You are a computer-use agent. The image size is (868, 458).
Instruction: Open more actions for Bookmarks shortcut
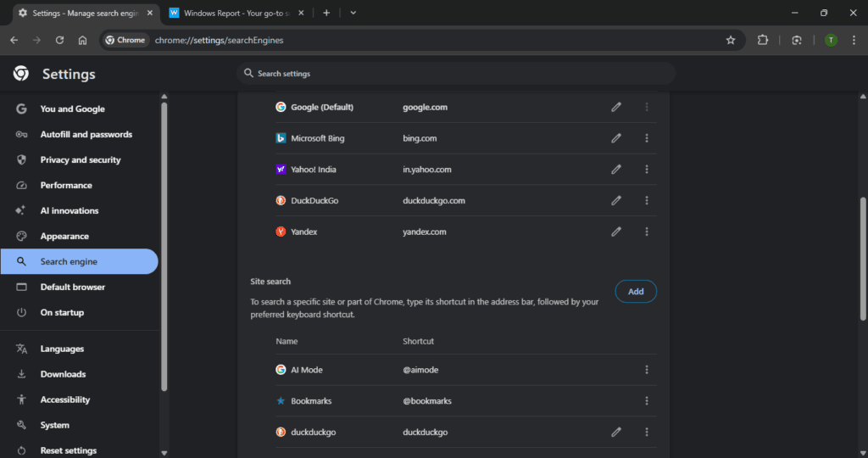pos(647,400)
